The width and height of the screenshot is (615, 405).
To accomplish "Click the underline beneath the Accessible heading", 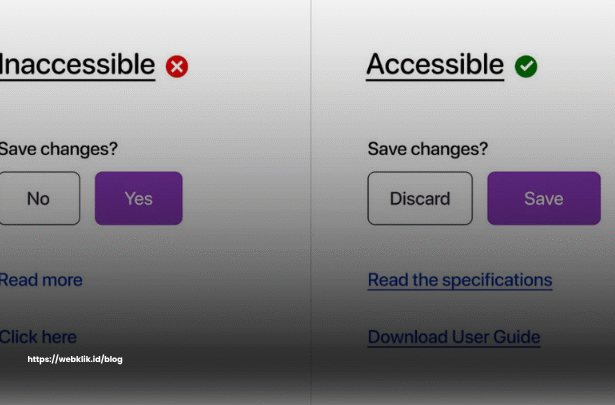I will click(435, 80).
